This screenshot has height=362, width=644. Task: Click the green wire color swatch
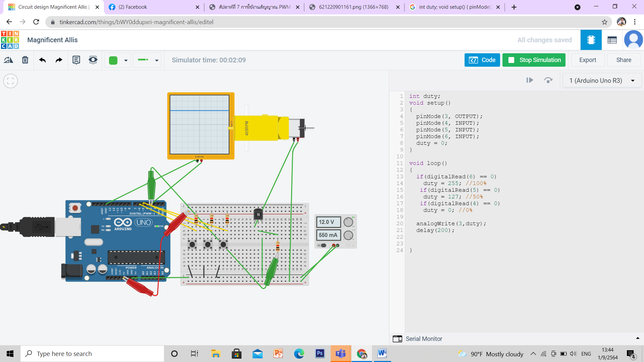(x=113, y=60)
